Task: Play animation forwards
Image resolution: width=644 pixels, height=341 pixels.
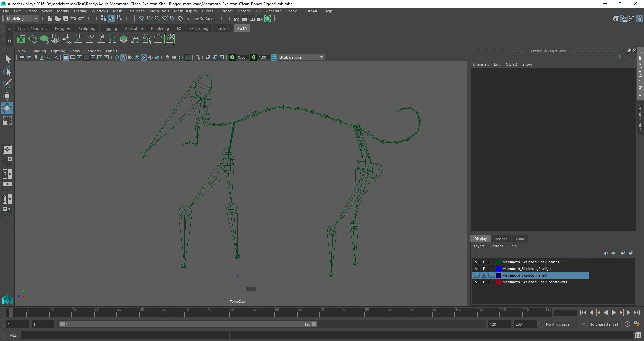Action: click(x=613, y=312)
